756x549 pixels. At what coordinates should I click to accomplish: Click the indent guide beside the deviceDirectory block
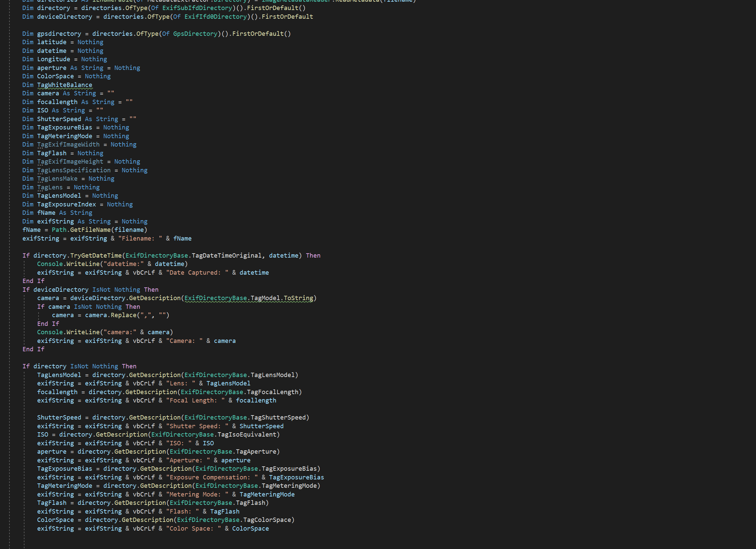[24, 318]
